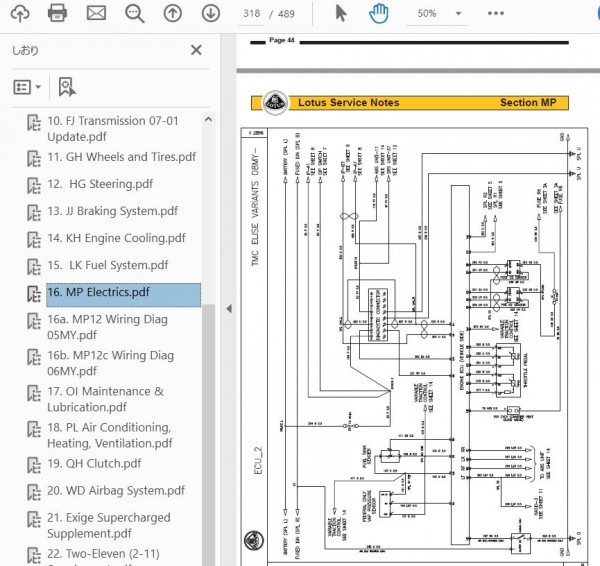Open bookmark 22. Two-Eleven (2-11)

coord(103,554)
